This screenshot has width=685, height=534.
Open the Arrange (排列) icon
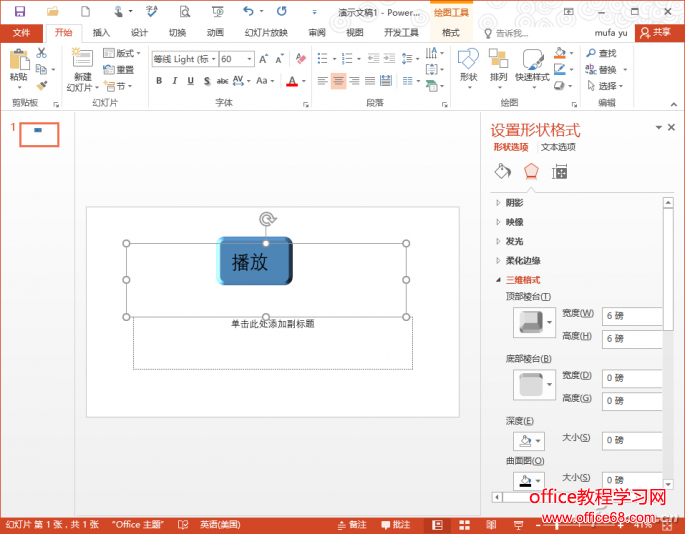click(499, 62)
